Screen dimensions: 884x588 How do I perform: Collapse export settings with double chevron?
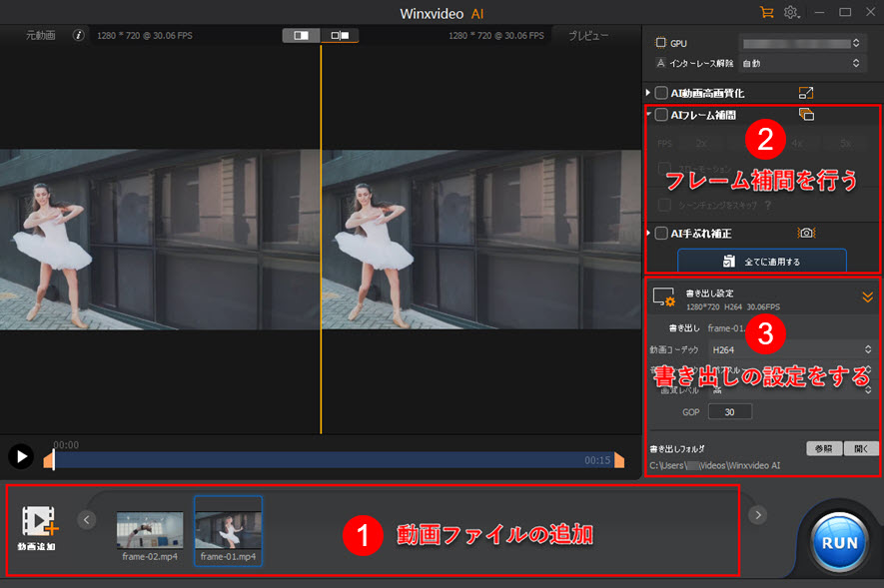[x=868, y=296]
